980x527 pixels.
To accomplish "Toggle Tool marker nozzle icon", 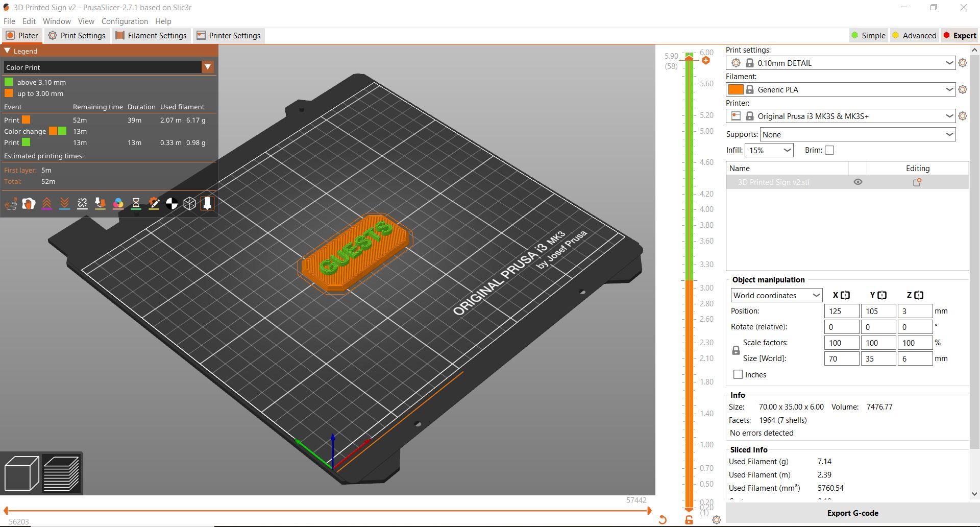I will click(207, 204).
